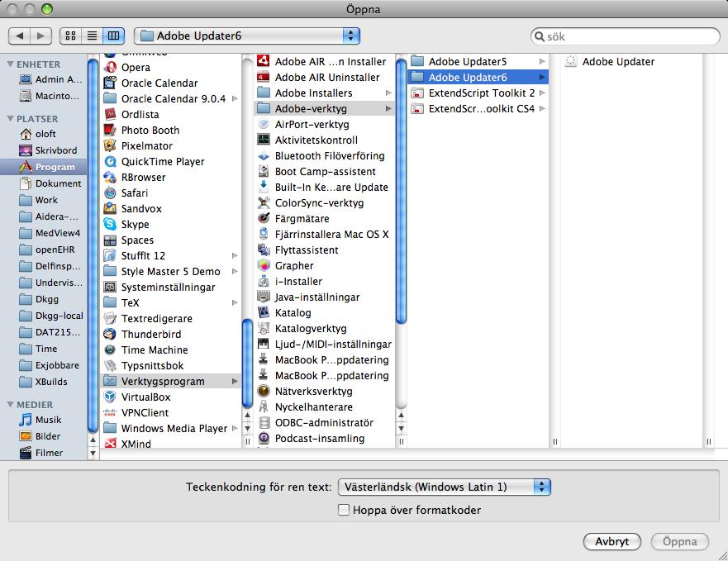Click the Avbryt button
Screen dimensions: 728x561
[x=612, y=541]
